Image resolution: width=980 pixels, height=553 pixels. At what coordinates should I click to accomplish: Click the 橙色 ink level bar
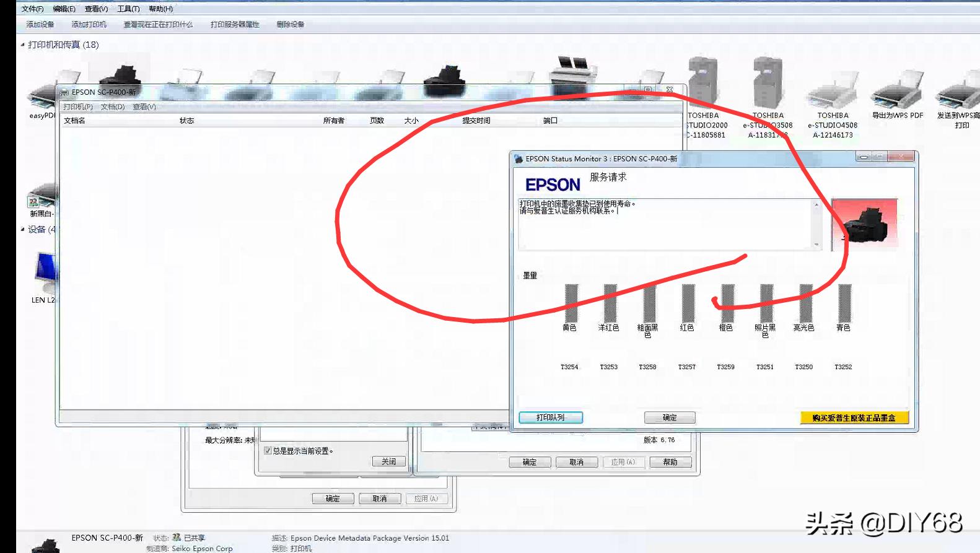pyautogui.click(x=728, y=303)
